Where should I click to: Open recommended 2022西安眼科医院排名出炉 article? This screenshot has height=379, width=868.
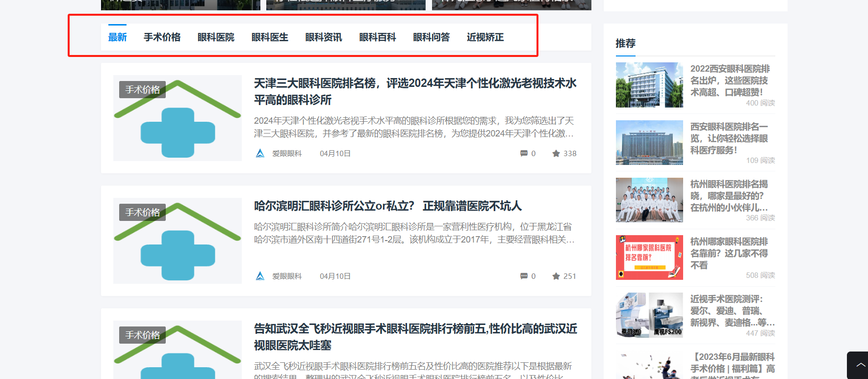click(730, 81)
